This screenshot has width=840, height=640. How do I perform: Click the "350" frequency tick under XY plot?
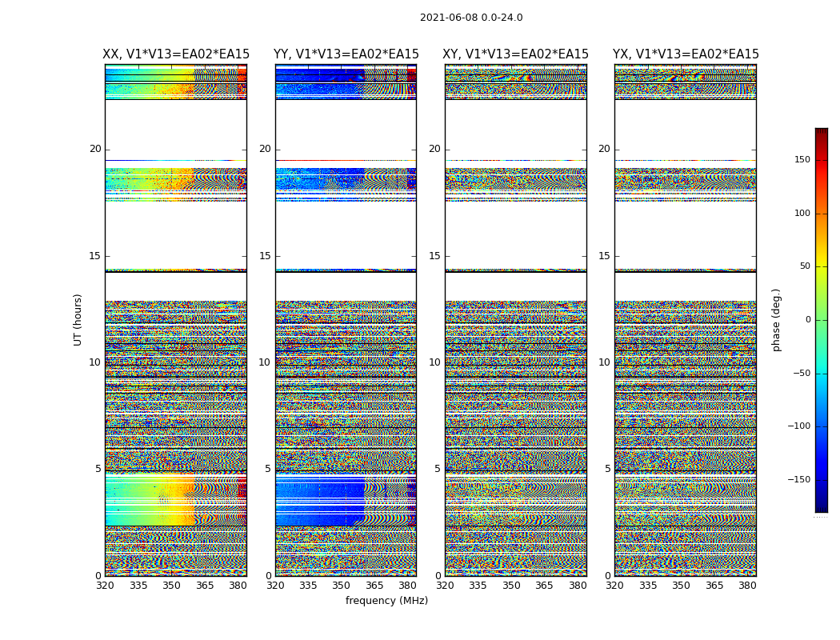(x=511, y=586)
